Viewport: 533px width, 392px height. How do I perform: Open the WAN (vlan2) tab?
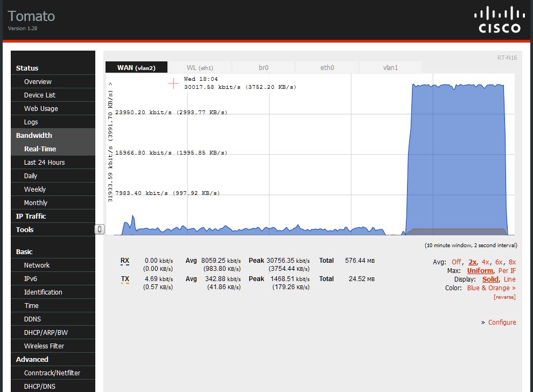(136, 68)
